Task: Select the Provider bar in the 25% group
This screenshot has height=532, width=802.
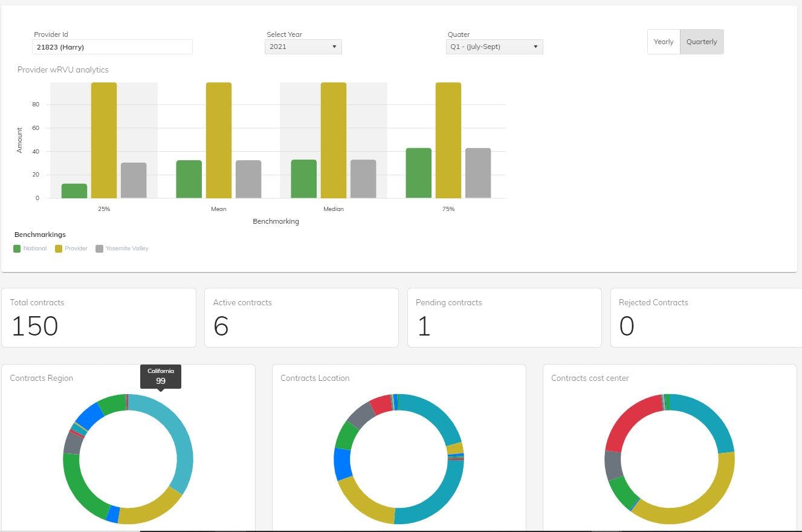Action: (104, 140)
